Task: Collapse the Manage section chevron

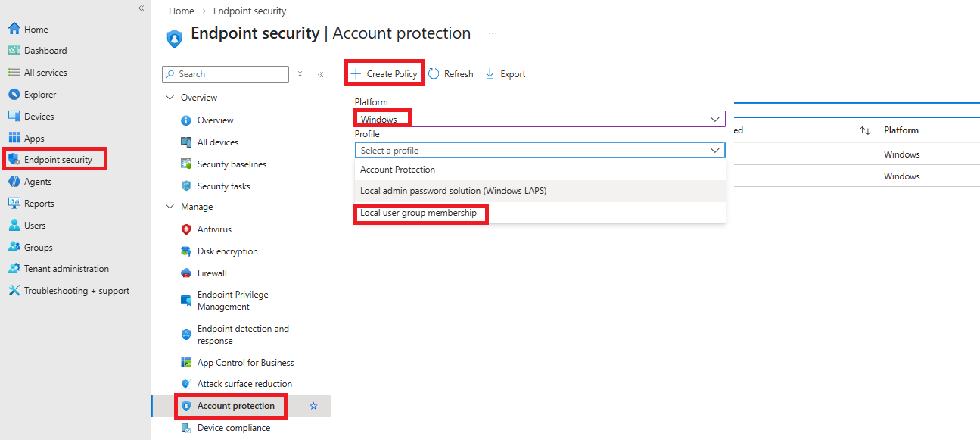Action: [168, 207]
